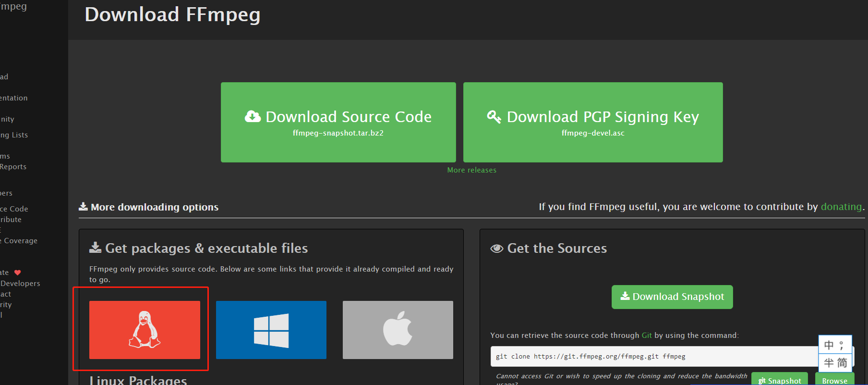The width and height of the screenshot is (868, 385).
Task: Click the Download Source Code button
Action: point(338,122)
